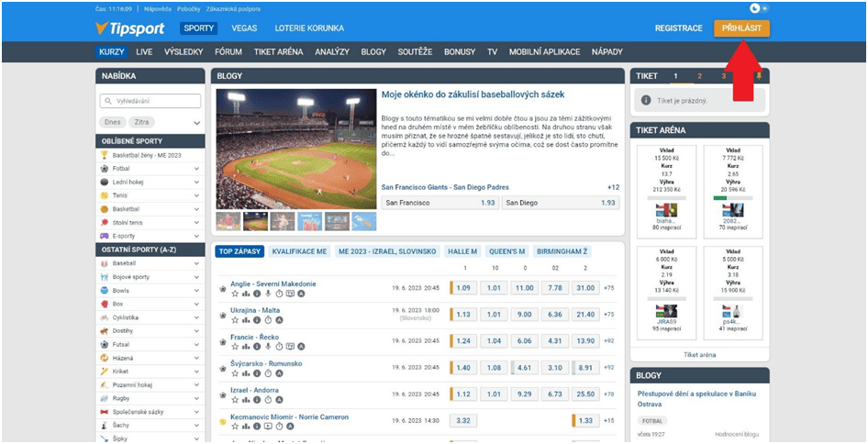The height and width of the screenshot is (444, 868).
Task: Click the boxing glove icon beside Box
Action: click(104, 304)
